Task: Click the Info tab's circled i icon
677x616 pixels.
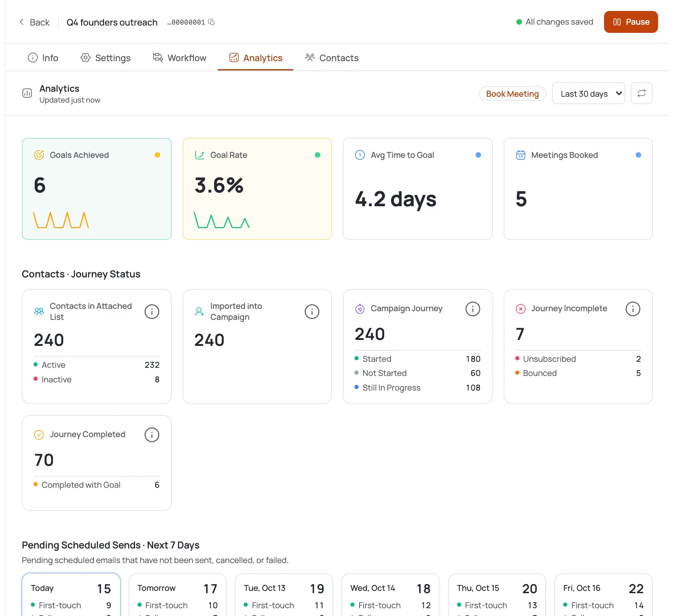Action: tap(33, 57)
